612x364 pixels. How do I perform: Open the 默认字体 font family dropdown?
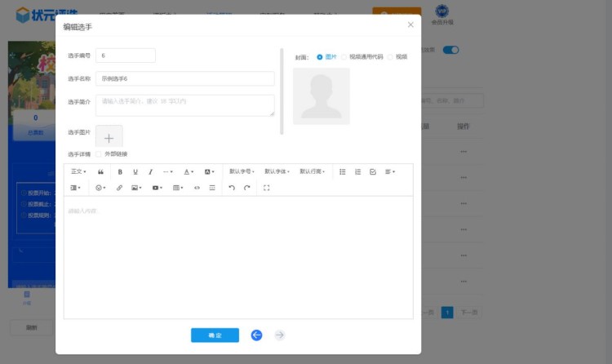point(277,172)
